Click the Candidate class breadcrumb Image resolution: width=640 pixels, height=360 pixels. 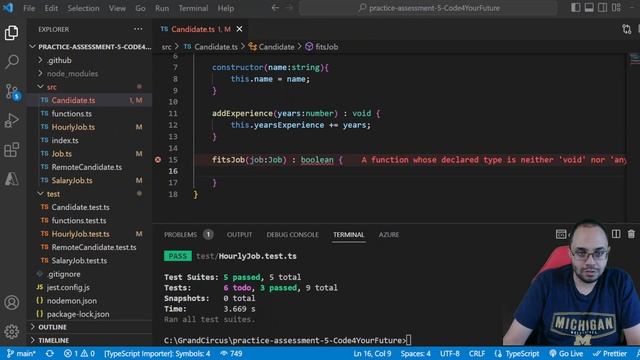point(271,47)
